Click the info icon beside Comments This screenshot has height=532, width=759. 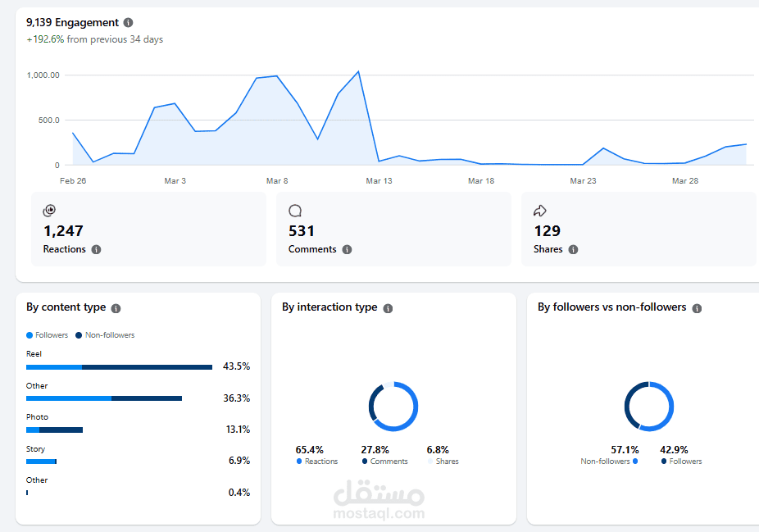[x=347, y=249]
